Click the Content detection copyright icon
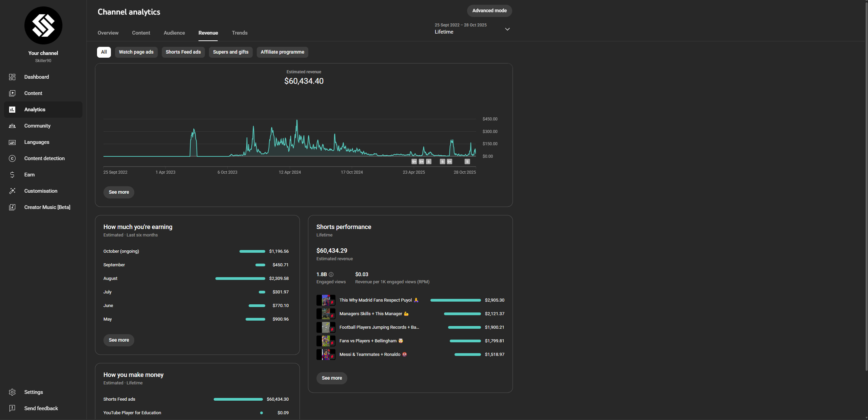868x420 pixels. tap(12, 158)
